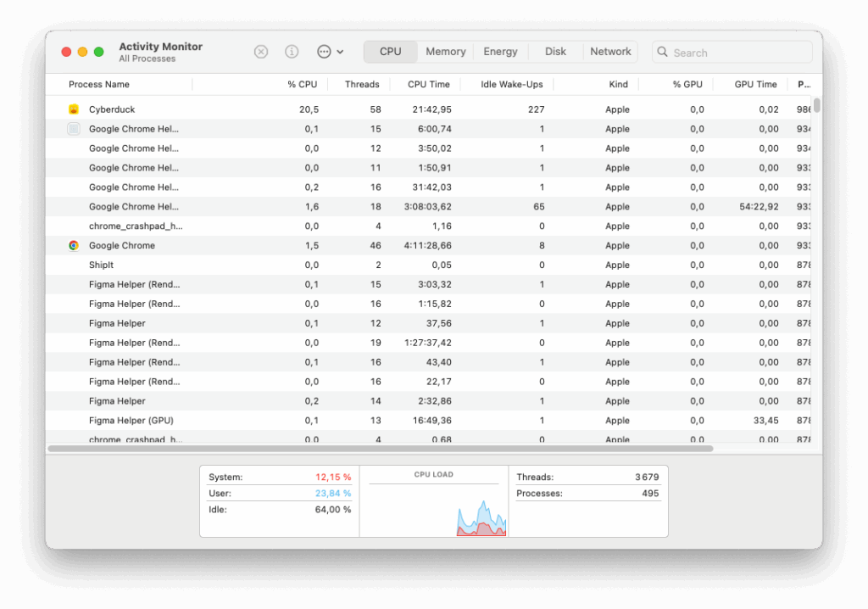This screenshot has height=609, width=868.
Task: Click the 33,45 GPU Time value
Action: (766, 421)
